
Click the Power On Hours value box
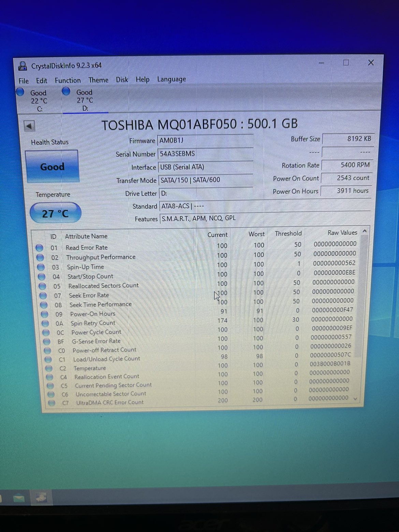tap(346, 191)
